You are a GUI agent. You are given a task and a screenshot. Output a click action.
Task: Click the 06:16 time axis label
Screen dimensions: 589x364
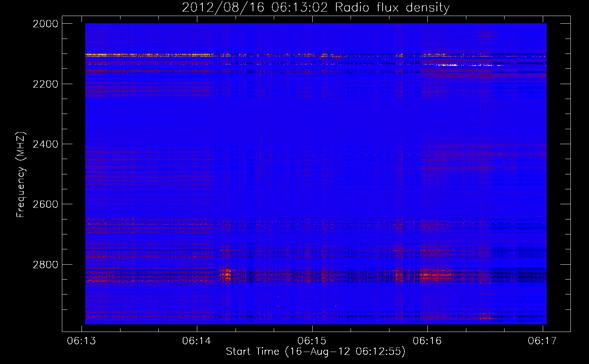tap(427, 341)
